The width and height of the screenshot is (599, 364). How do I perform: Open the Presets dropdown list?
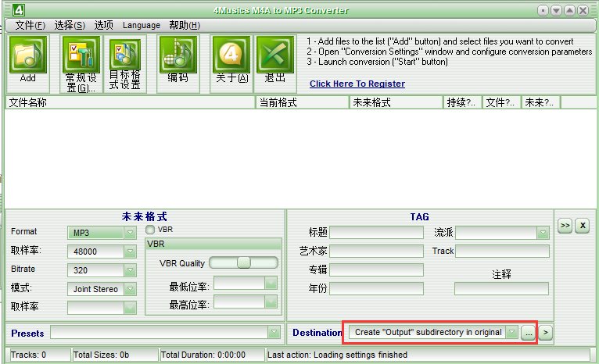[274, 332]
